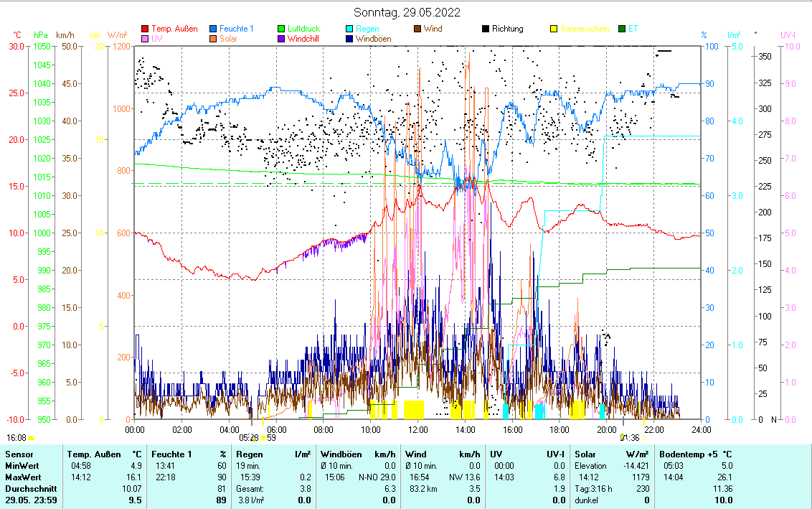Click the UV maximum value 6.8
Viewport: 812px width, 509px height.
tap(560, 477)
